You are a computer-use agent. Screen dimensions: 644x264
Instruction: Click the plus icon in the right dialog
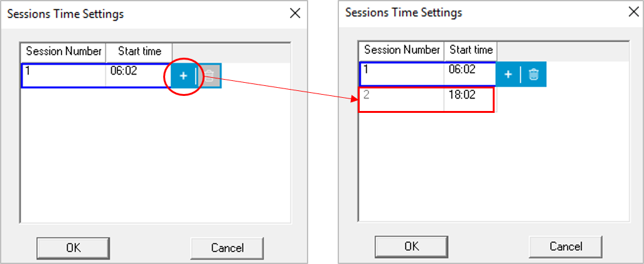point(508,75)
